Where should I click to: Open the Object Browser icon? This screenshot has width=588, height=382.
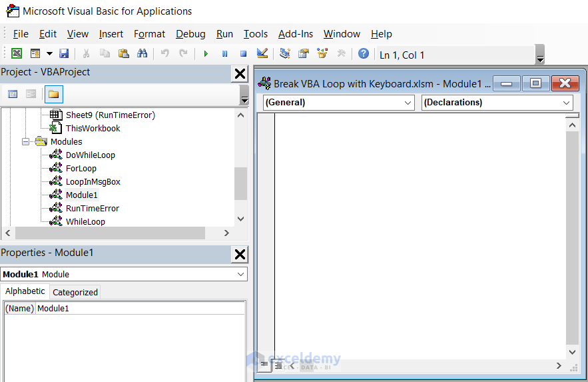[x=322, y=53]
